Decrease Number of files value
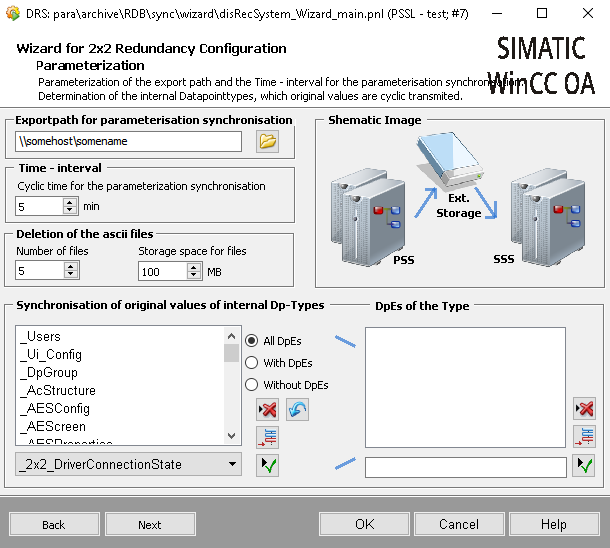The image size is (610, 548). click(x=71, y=275)
